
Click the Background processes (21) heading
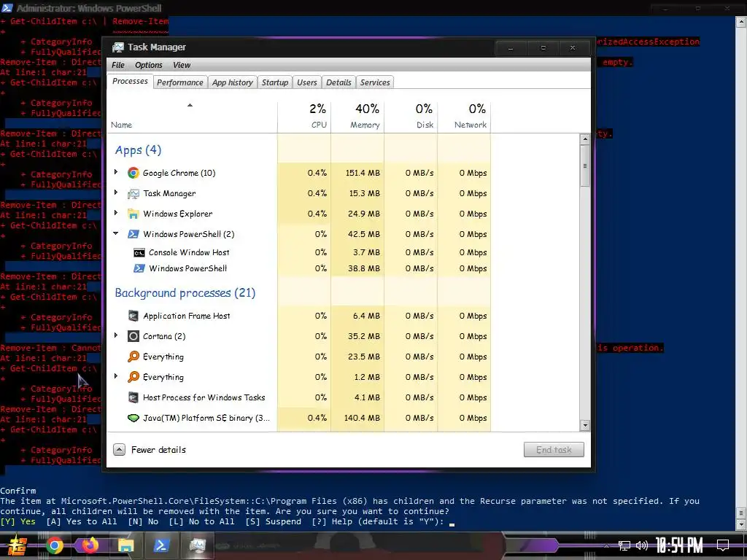click(185, 293)
